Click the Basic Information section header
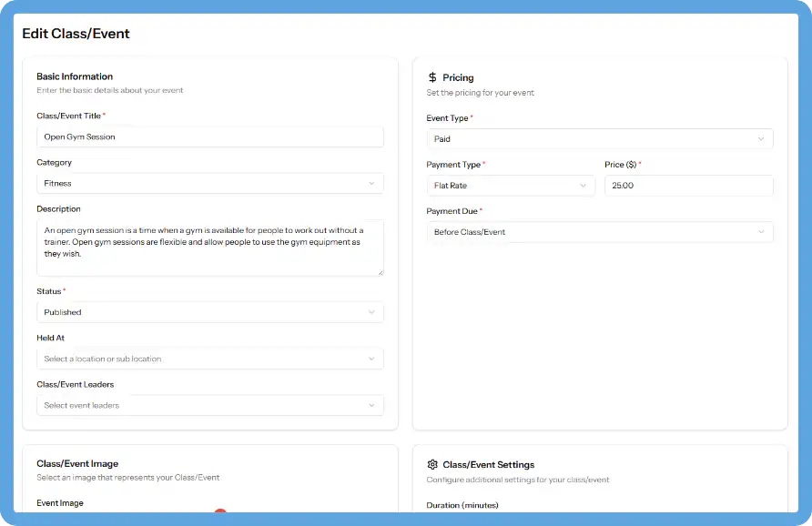This screenshot has width=812, height=526. click(x=73, y=76)
